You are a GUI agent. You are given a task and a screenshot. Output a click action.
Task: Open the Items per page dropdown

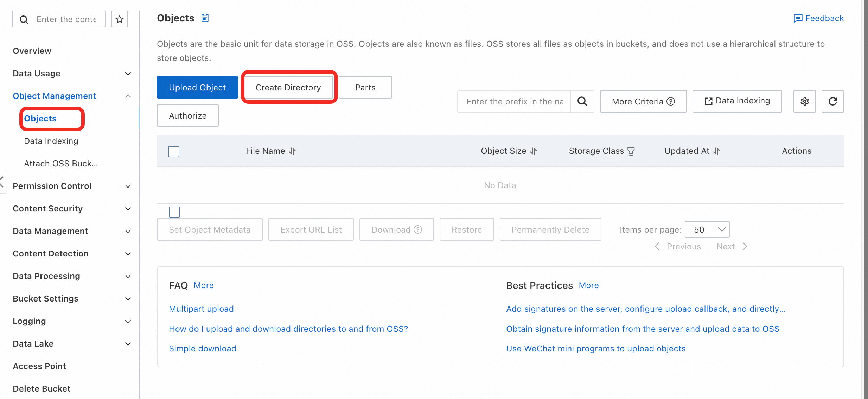707,229
